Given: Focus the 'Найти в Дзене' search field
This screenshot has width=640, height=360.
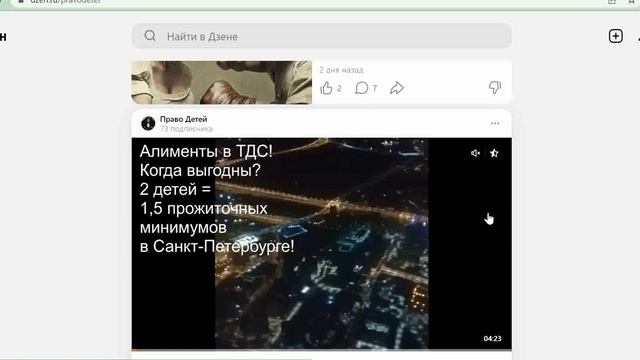Looking at the screenshot, I should [x=321, y=36].
